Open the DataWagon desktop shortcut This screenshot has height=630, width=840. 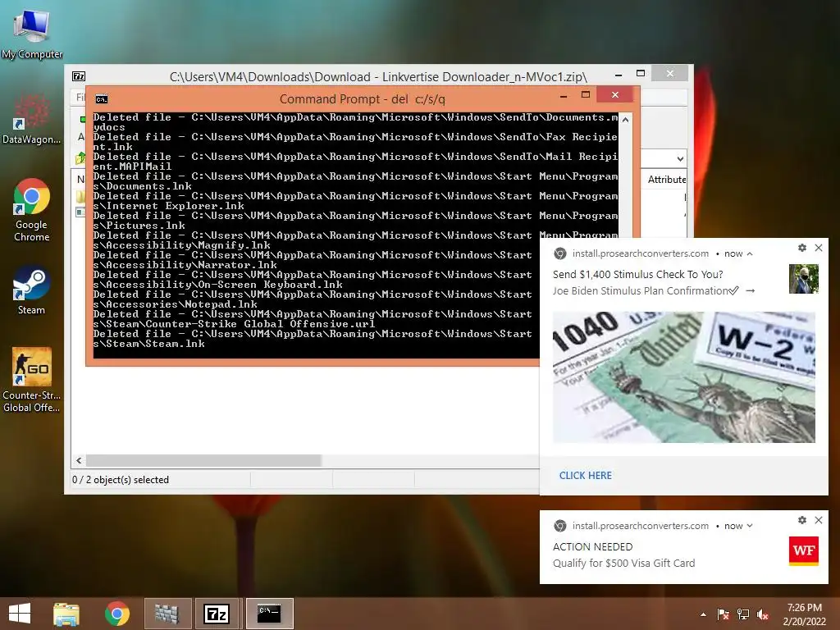[x=32, y=119]
